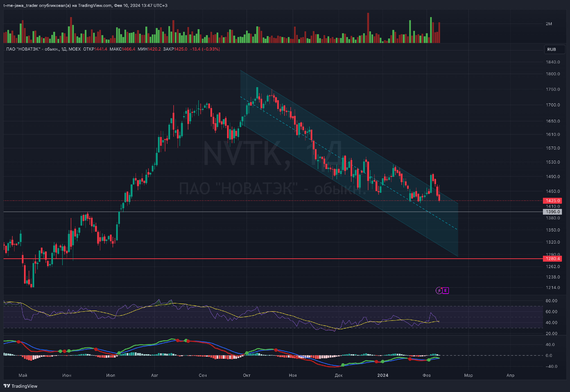
Task: Click the −40.0 MACD scale label
Action: pyautogui.click(x=551, y=366)
